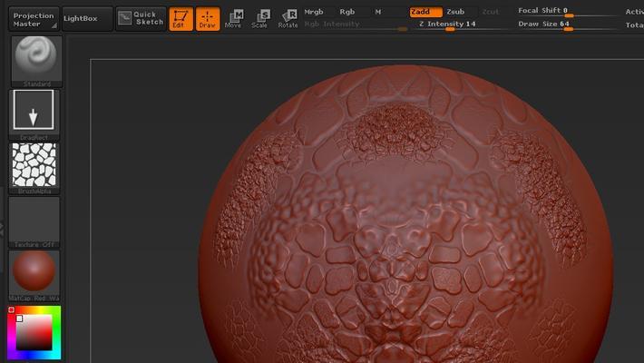Toggle Draw mode button
The width and height of the screenshot is (644, 363).
[208, 19]
